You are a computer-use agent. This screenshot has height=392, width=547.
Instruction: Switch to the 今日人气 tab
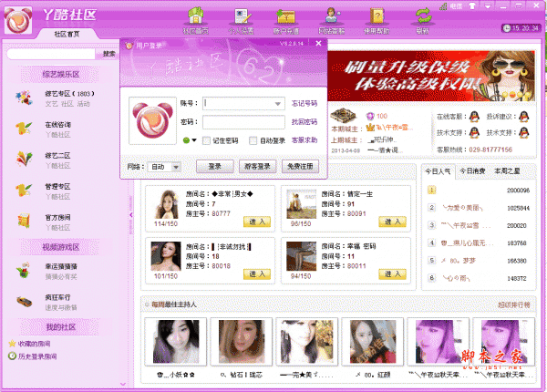tap(438, 171)
